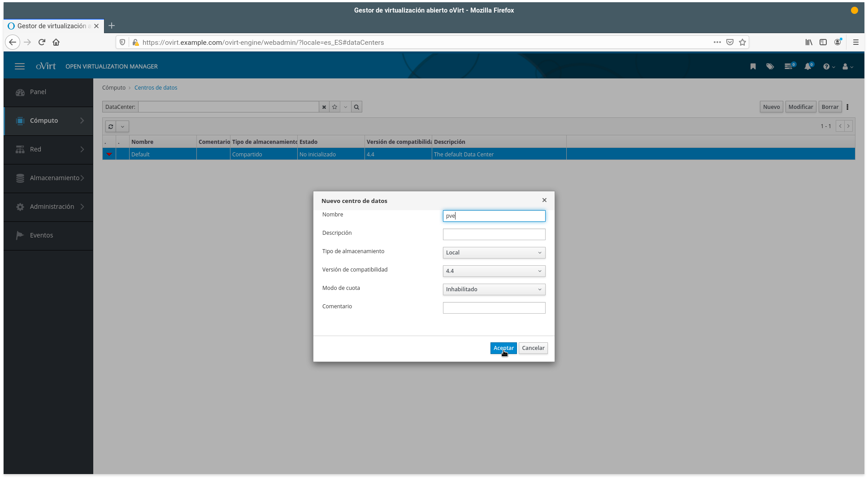Click the Descripción input field

click(x=494, y=234)
